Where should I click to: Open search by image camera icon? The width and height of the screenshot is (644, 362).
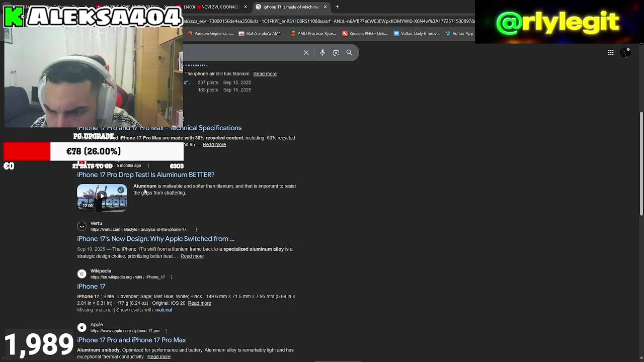336,52
